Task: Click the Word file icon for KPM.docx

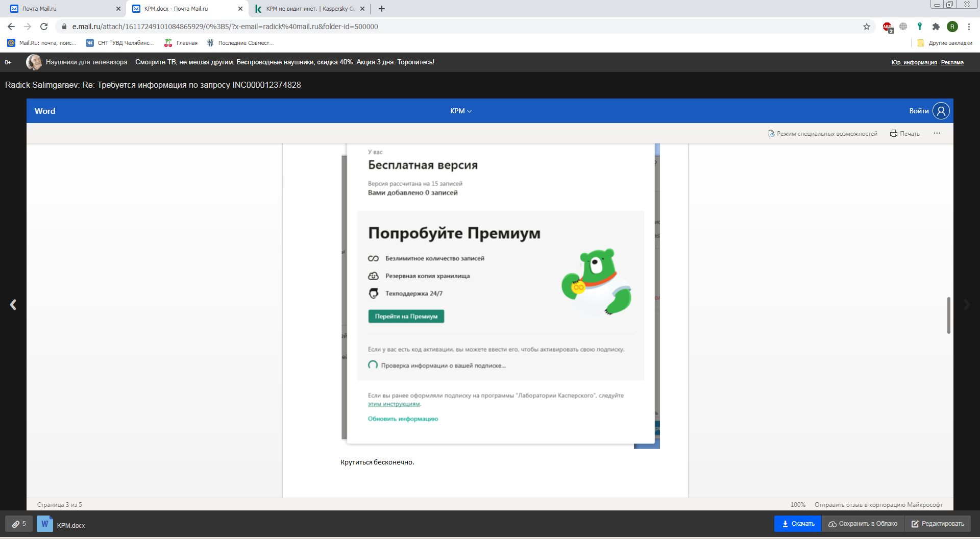Action: (x=45, y=524)
